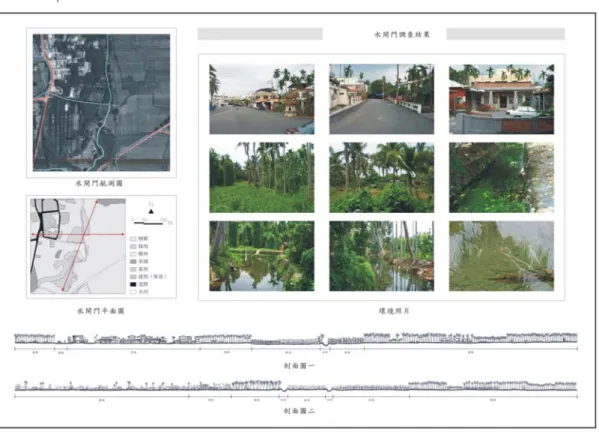Viewport: 599px width, 441px height.
Task: Click the 水閘門平面圖 caption
Action: tap(101, 311)
